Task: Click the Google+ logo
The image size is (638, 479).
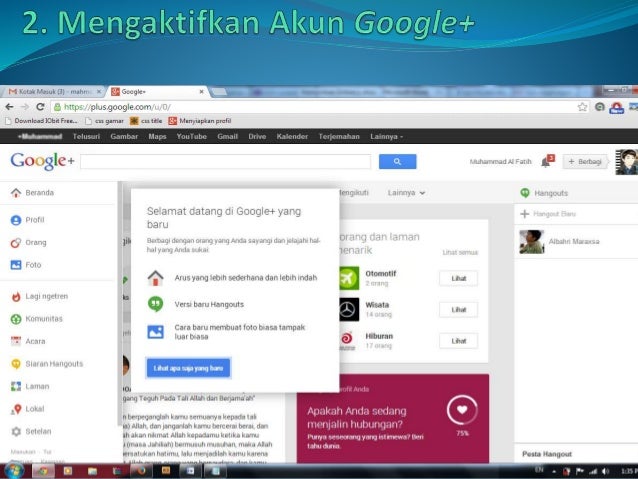Action: click(43, 161)
